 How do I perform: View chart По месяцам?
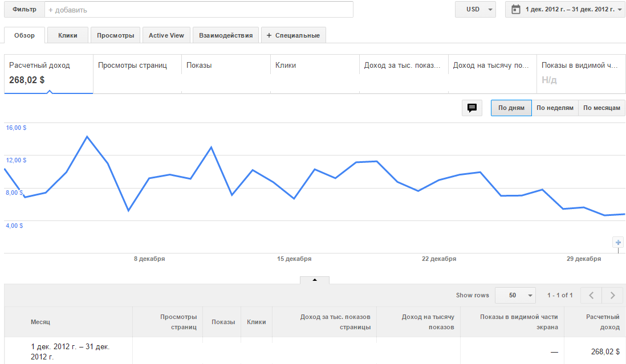tap(601, 108)
